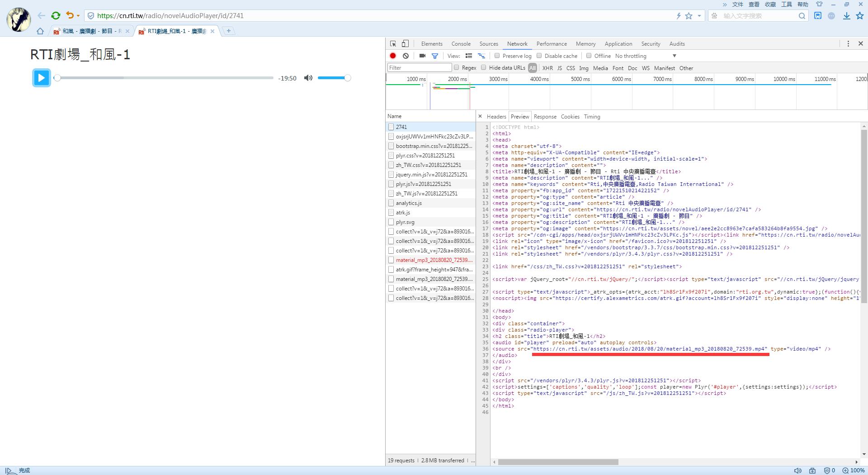The height and width of the screenshot is (475, 868).
Task: Select the analytics.js request row
Action: pyautogui.click(x=430, y=203)
